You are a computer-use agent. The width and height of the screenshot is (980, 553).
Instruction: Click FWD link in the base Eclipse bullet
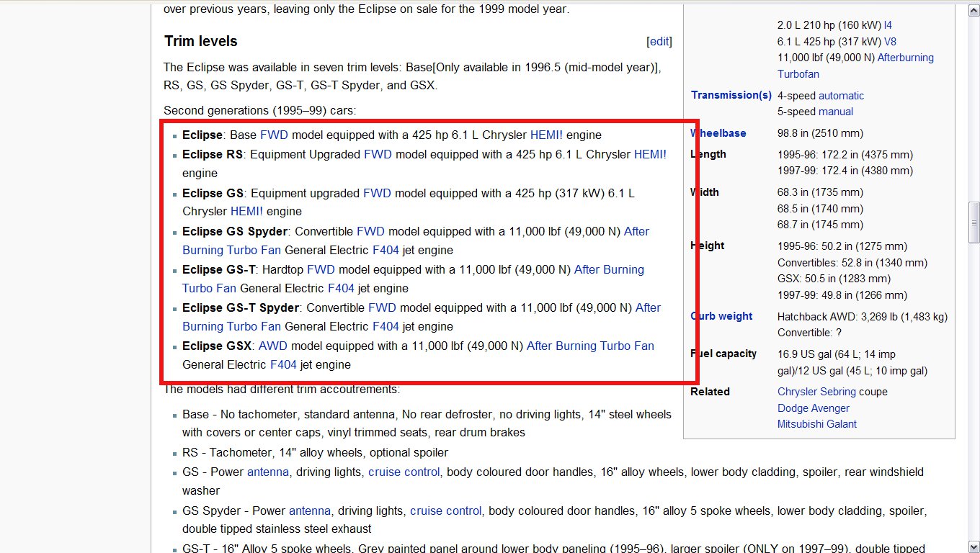point(274,135)
